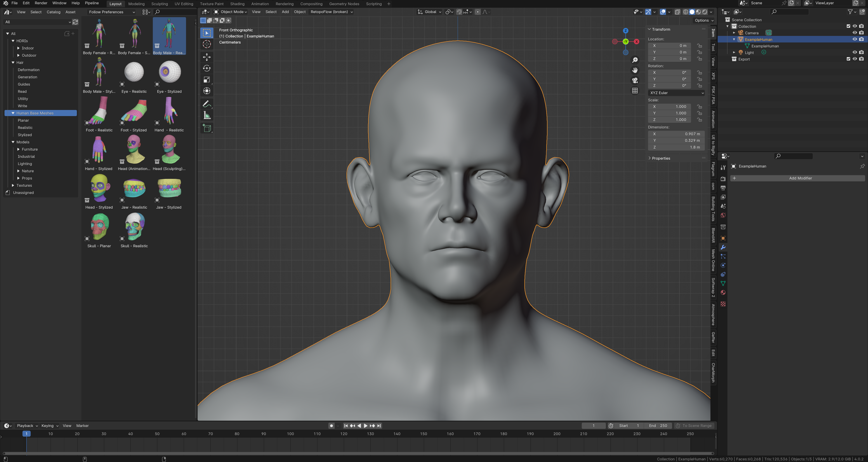Activate the Move tool
868x462 pixels.
207,57
